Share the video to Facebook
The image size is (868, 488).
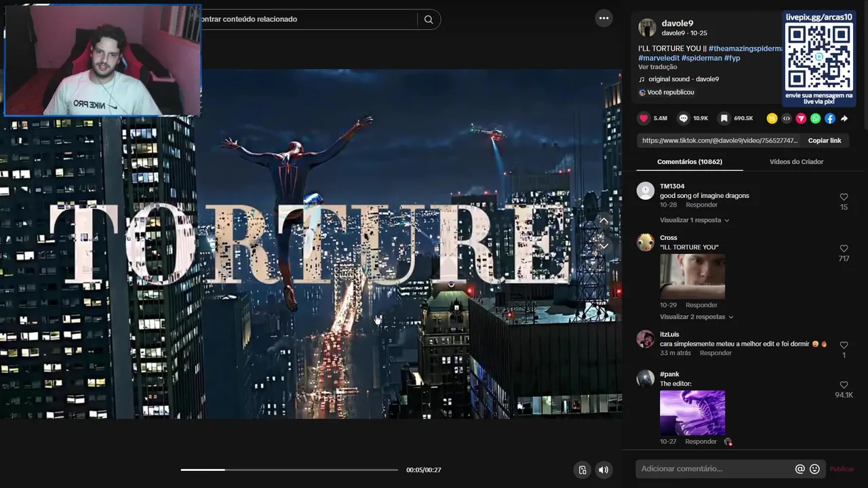(830, 119)
